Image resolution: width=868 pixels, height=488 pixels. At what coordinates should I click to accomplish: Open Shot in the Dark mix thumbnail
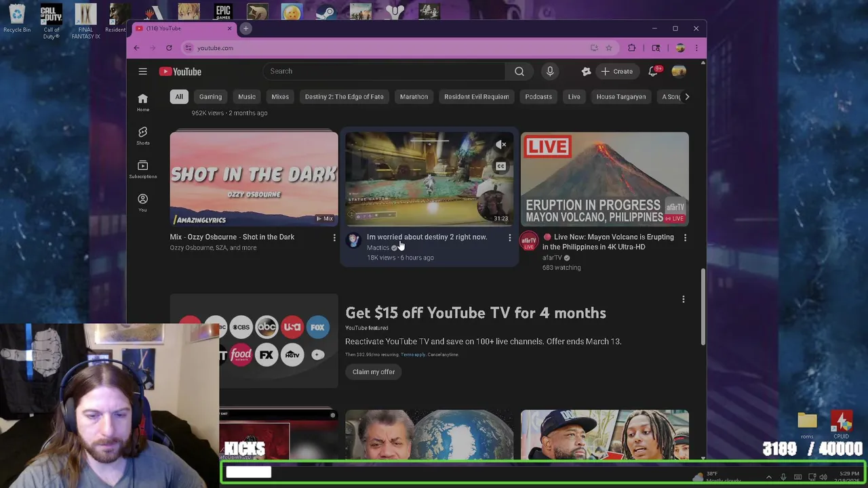[254, 179]
